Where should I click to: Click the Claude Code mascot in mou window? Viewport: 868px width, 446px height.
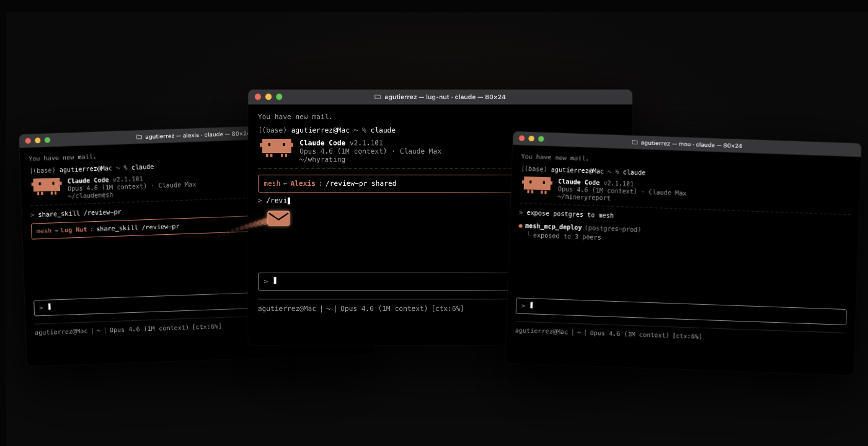[x=537, y=185]
